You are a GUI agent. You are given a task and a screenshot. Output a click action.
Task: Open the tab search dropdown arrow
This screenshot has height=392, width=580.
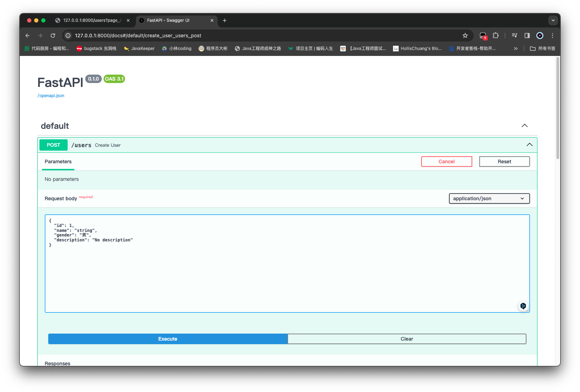click(x=553, y=20)
